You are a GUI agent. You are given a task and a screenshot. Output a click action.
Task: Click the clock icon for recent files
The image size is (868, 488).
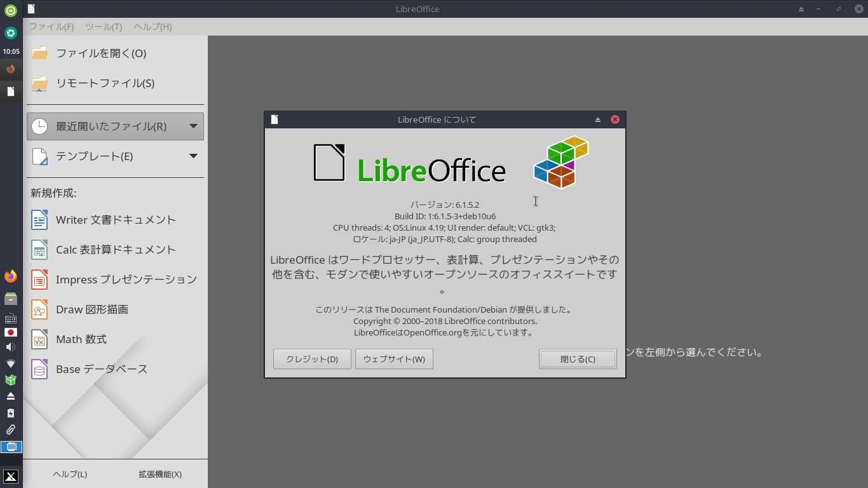(39, 126)
